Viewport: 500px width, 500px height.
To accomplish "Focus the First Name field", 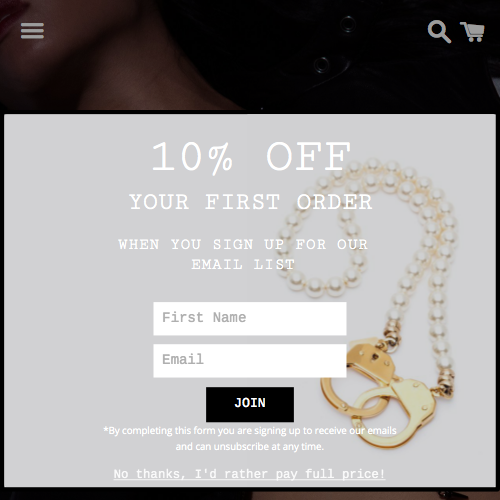I will [250, 318].
